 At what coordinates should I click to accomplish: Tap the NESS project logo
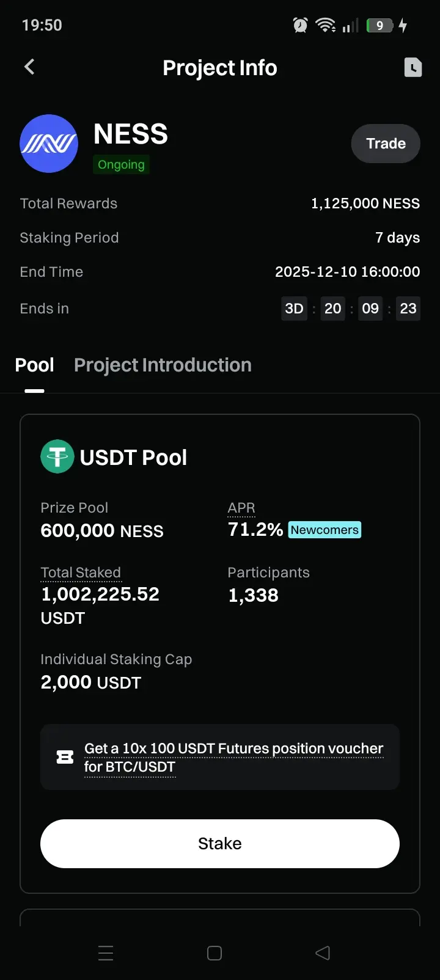click(49, 144)
